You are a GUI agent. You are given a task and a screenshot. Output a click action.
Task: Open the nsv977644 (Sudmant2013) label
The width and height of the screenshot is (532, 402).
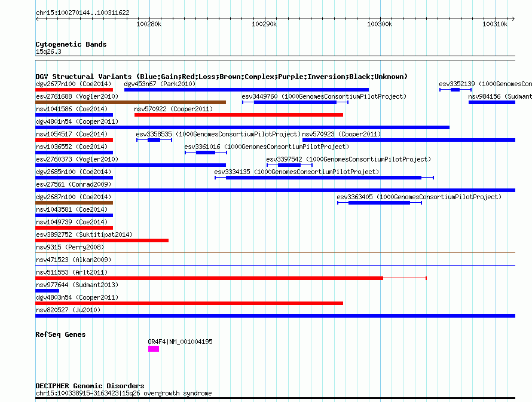click(77, 285)
